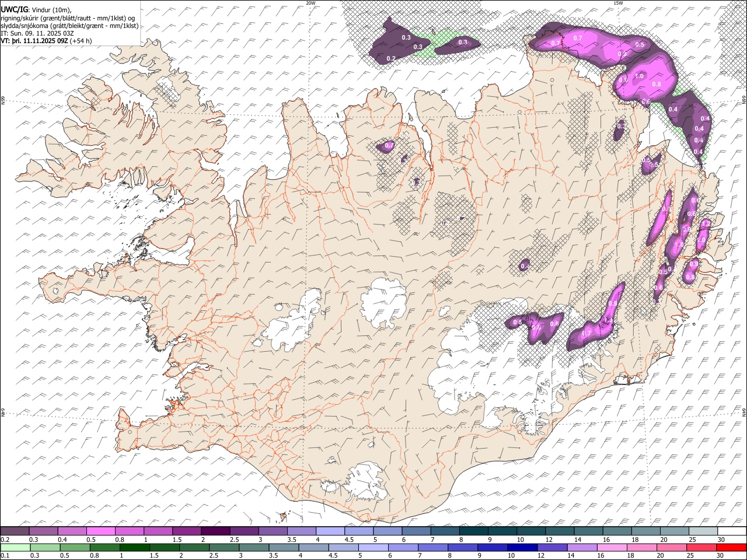Click the '0.1' label at start of lower legend row
The image size is (747, 560).
[x=5, y=556]
